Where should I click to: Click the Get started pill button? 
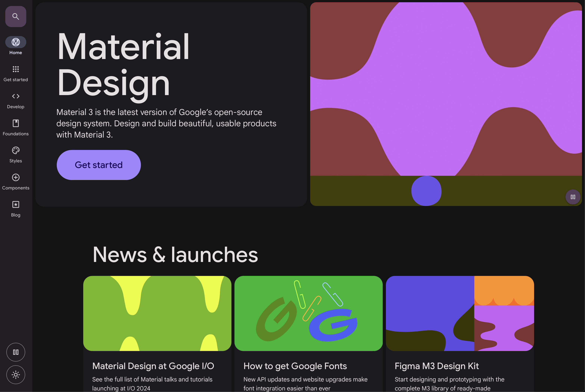tap(99, 165)
